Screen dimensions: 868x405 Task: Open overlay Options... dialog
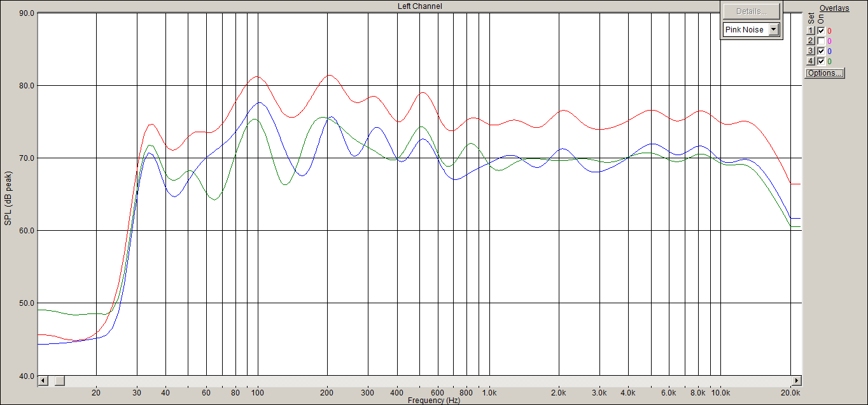(825, 73)
